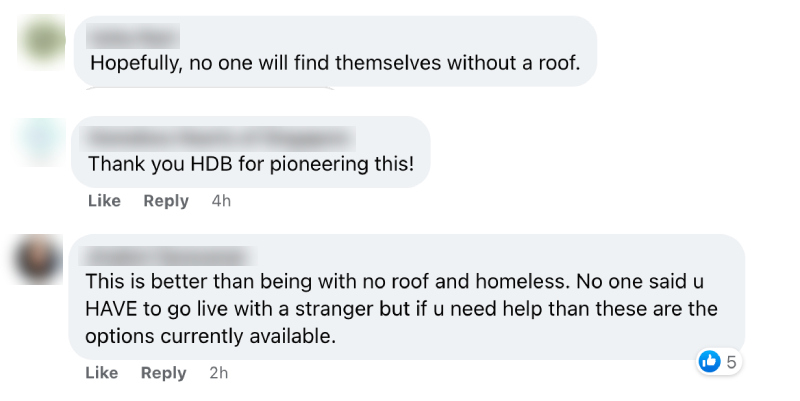The height and width of the screenshot is (401, 800).
Task: Open the blurred author name above the "Thank you HDB" comment
Action: coord(220,135)
